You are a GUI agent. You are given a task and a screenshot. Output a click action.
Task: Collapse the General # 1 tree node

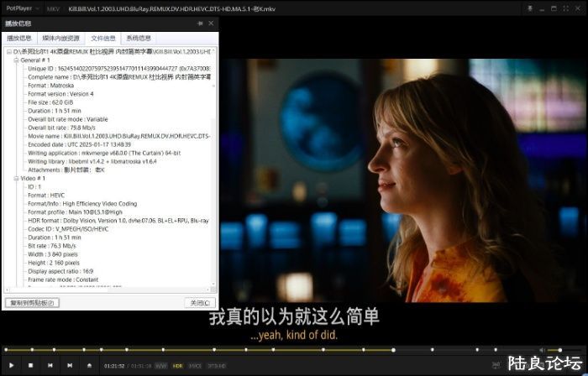coord(16,60)
